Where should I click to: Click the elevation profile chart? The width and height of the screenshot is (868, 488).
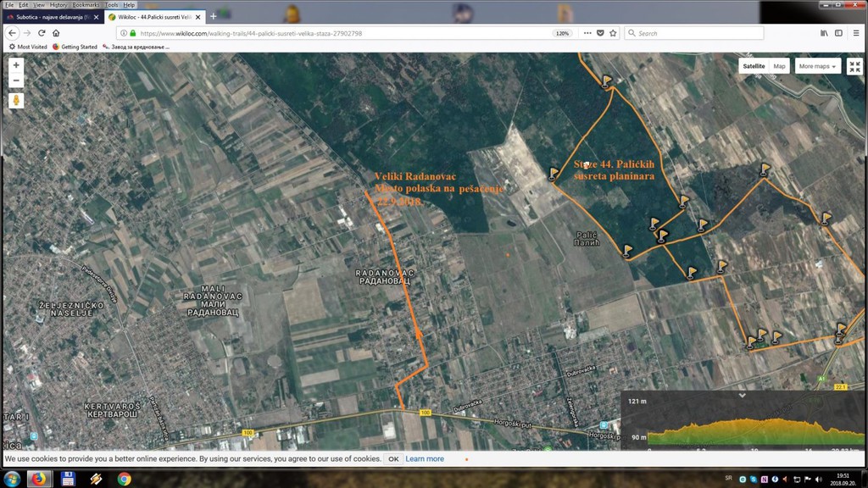[x=746, y=428]
